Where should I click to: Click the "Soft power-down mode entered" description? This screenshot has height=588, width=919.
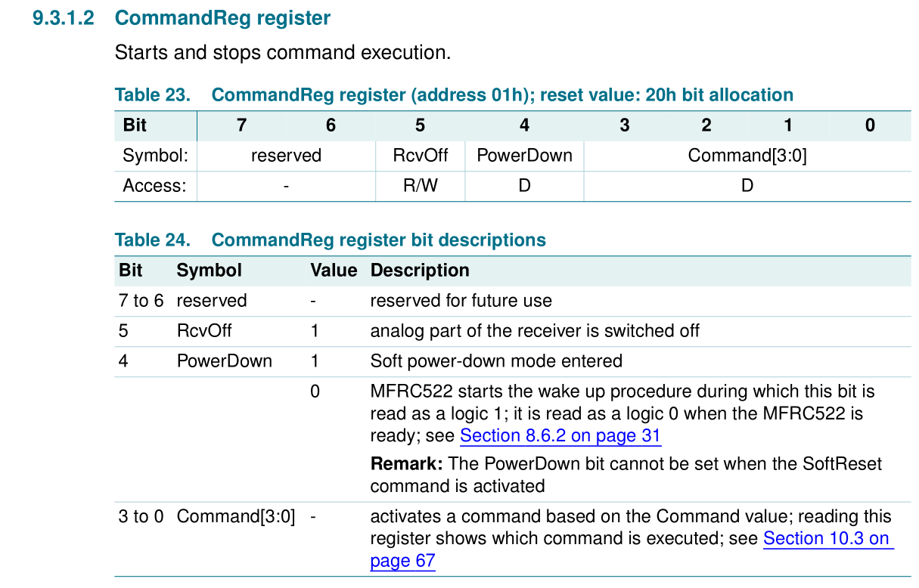(x=496, y=361)
